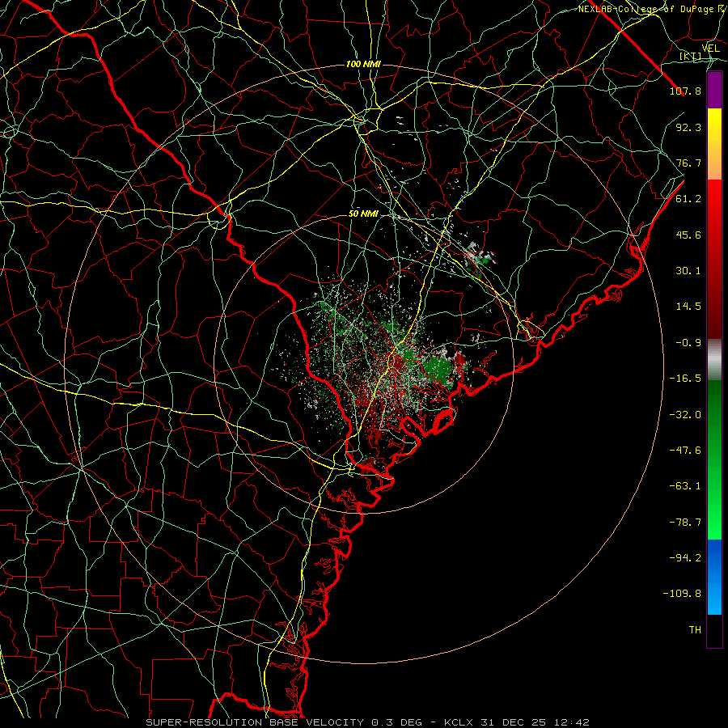The width and height of the screenshot is (728, 728).
Task: Click the "50 NMI" range ring label
Action: click(x=363, y=214)
